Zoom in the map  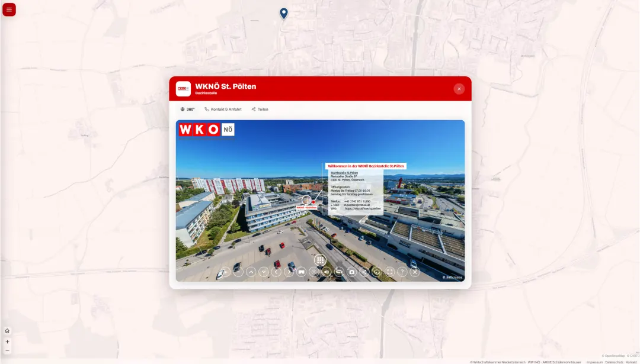pos(7,342)
